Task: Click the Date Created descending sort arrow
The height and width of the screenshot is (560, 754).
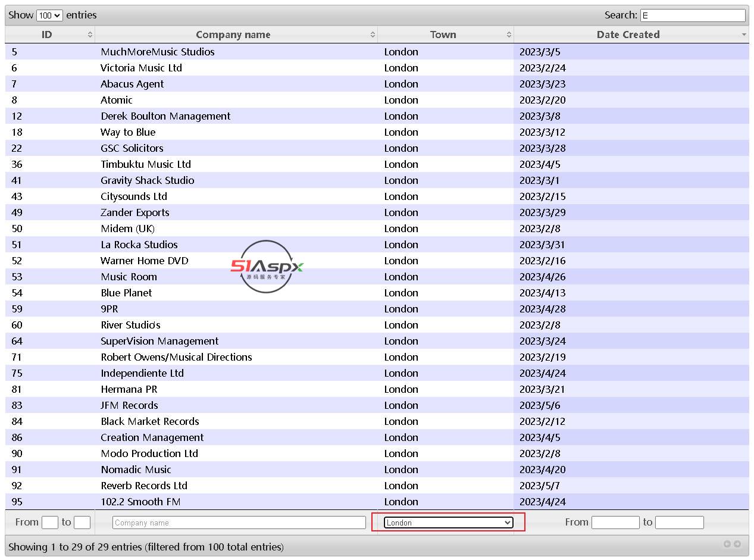Action: 743,35
